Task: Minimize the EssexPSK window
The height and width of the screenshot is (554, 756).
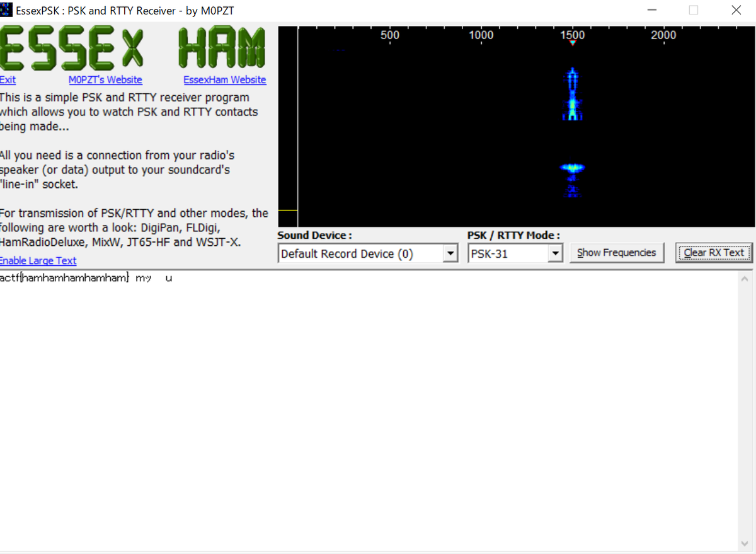Action: 653,10
